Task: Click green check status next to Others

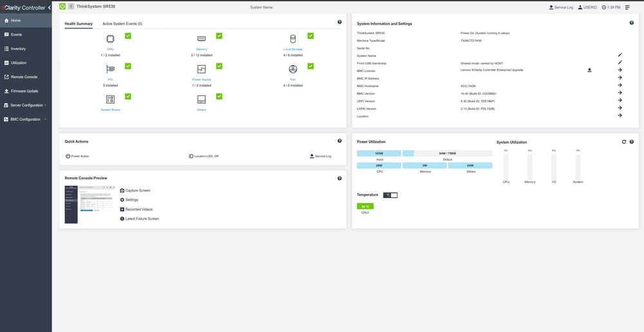Action: [x=220, y=96]
